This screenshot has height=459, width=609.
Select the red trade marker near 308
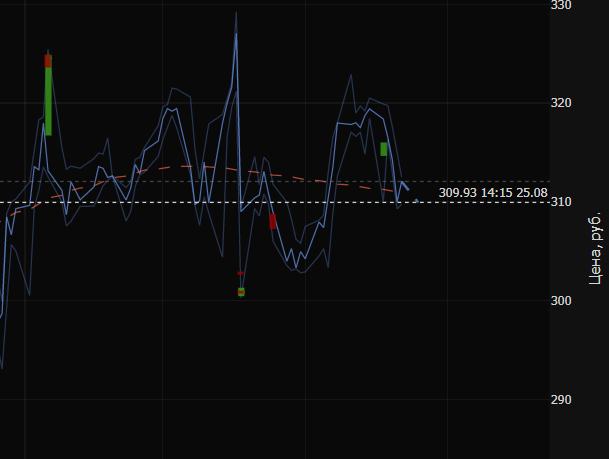click(273, 221)
